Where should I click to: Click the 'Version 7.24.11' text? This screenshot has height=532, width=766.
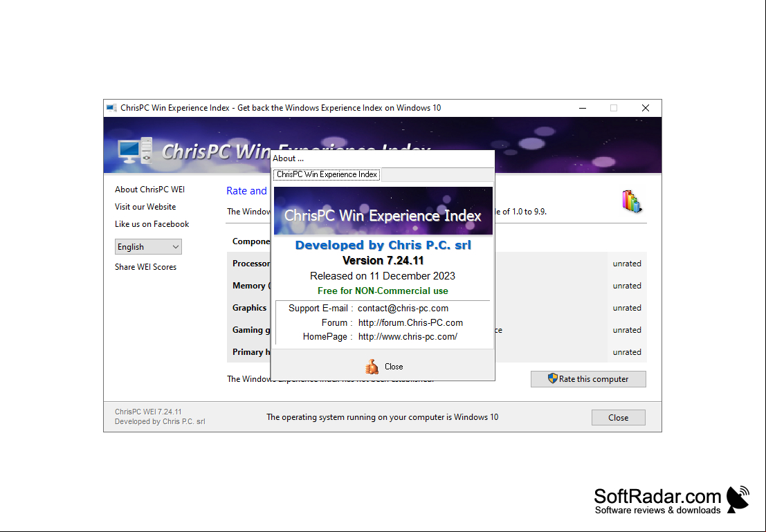[383, 260]
